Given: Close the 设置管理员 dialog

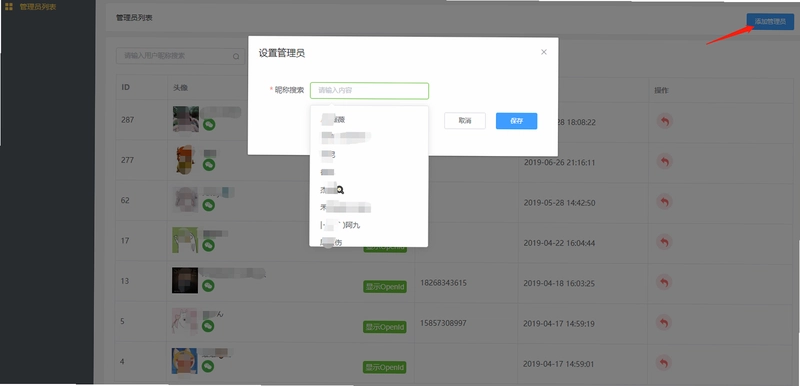Looking at the screenshot, I should coord(544,52).
